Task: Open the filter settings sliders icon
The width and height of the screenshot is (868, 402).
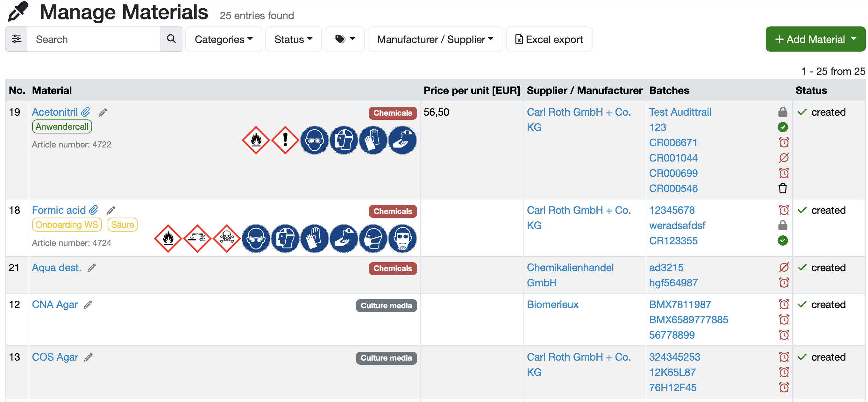Action: click(x=16, y=39)
